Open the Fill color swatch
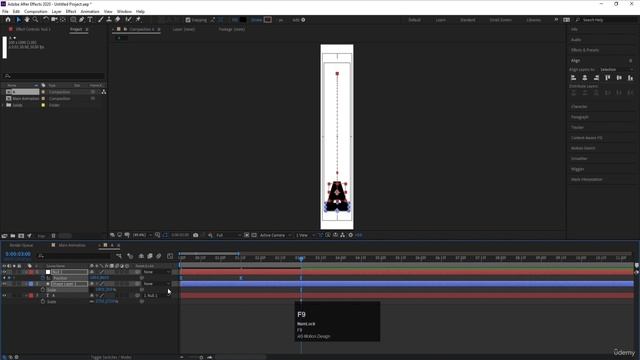 (x=243, y=20)
